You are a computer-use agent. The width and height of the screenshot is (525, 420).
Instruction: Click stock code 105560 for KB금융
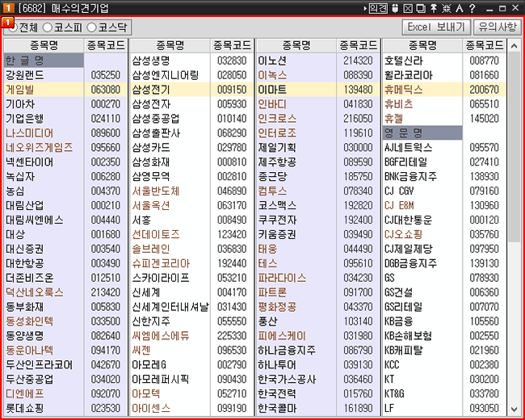[484, 321]
